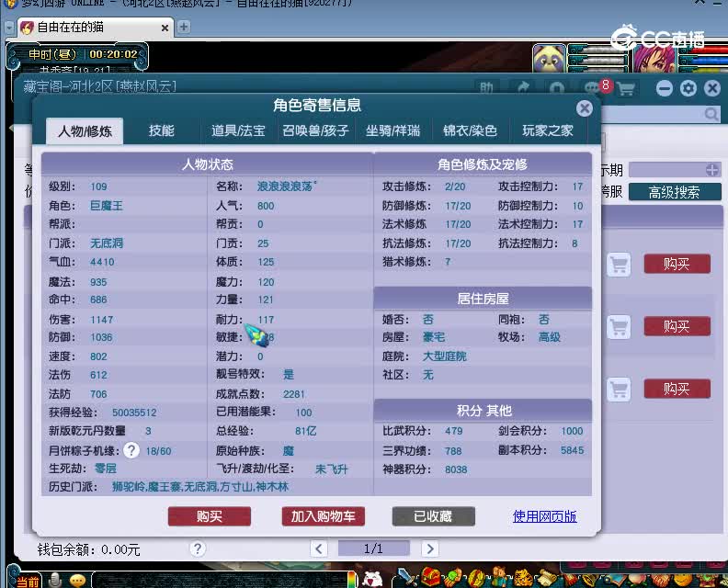Open the shopping cart icon in header
Image resolution: width=728 pixels, height=588 pixels.
(625, 88)
